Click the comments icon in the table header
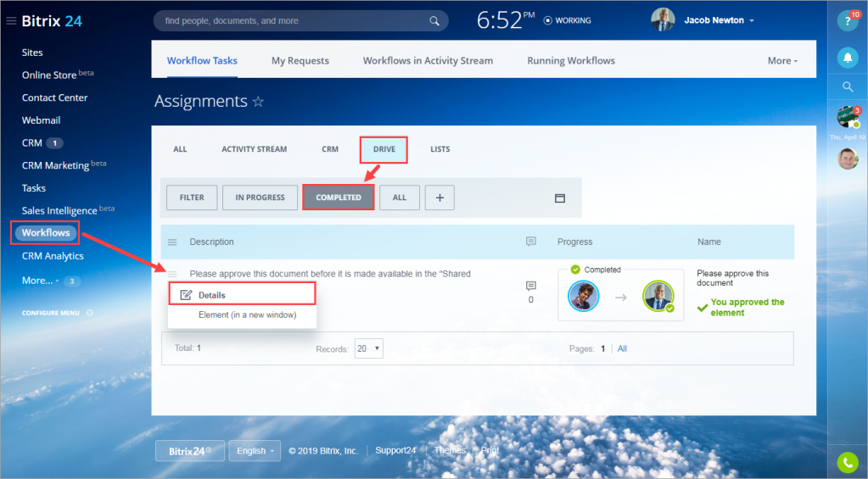The width and height of the screenshot is (868, 479). point(531,242)
